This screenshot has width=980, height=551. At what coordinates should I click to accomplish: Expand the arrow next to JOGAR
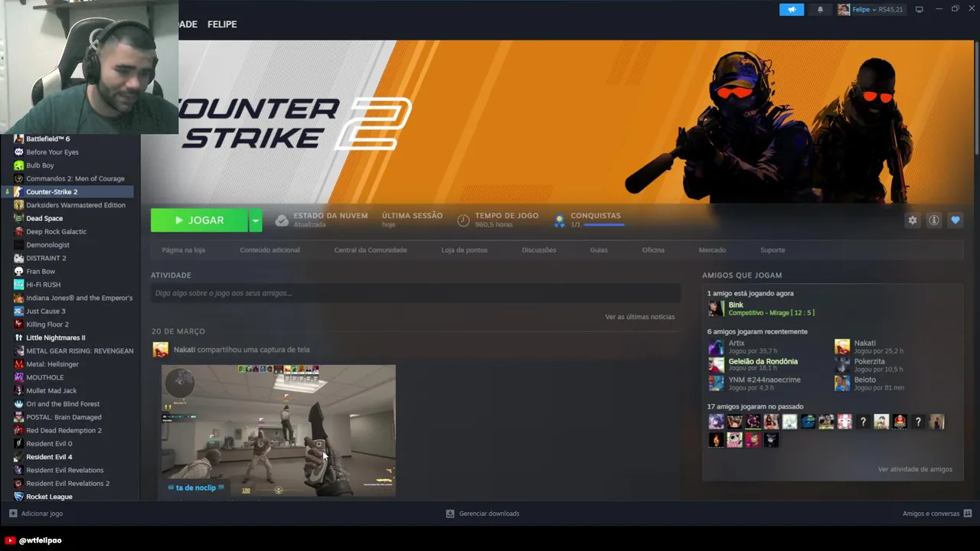click(256, 220)
